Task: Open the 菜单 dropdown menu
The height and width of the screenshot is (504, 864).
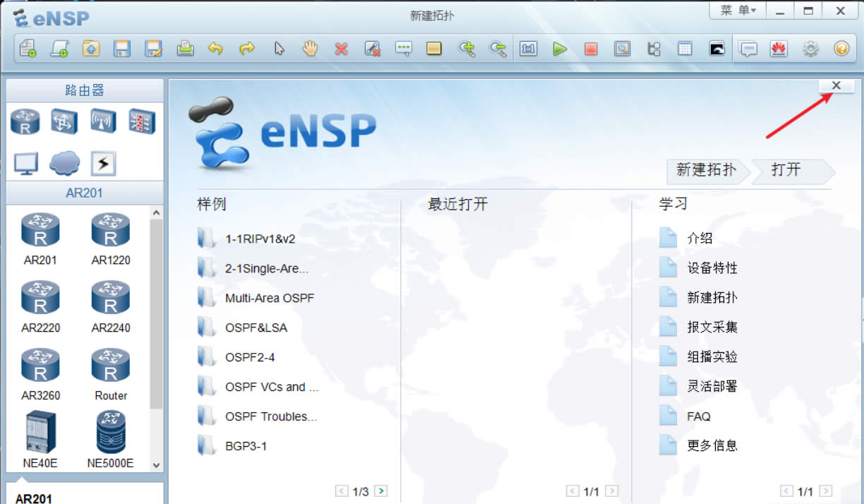Action: point(738,11)
